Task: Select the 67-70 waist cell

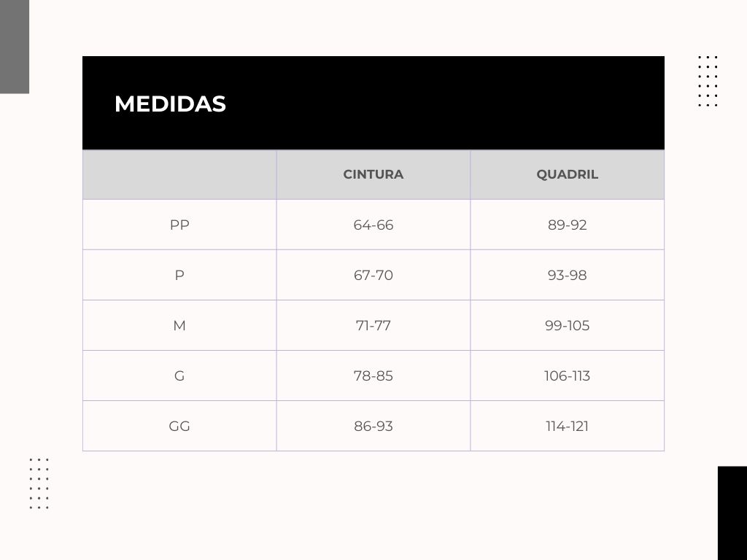Action: 373,275
